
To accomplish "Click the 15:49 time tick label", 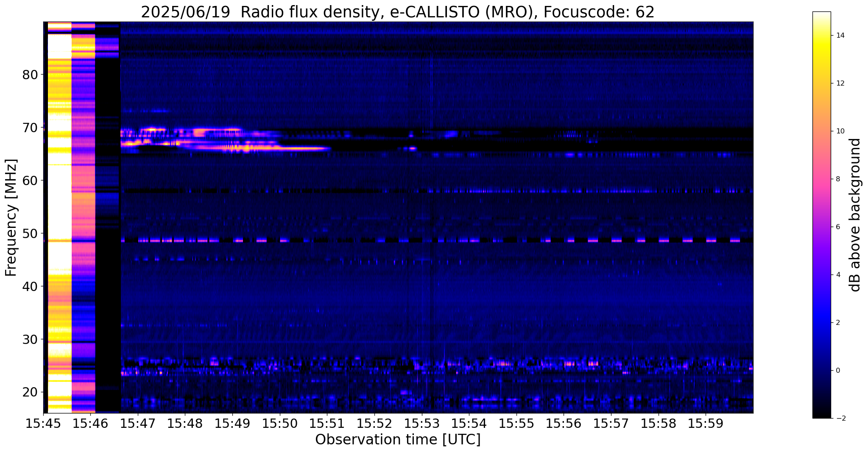I will coord(232,423).
